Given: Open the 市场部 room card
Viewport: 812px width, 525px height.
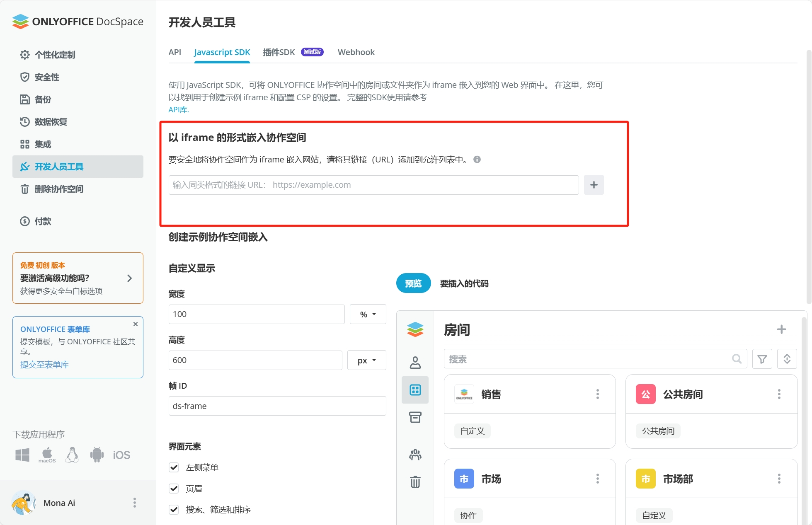Looking at the screenshot, I should [x=711, y=492].
